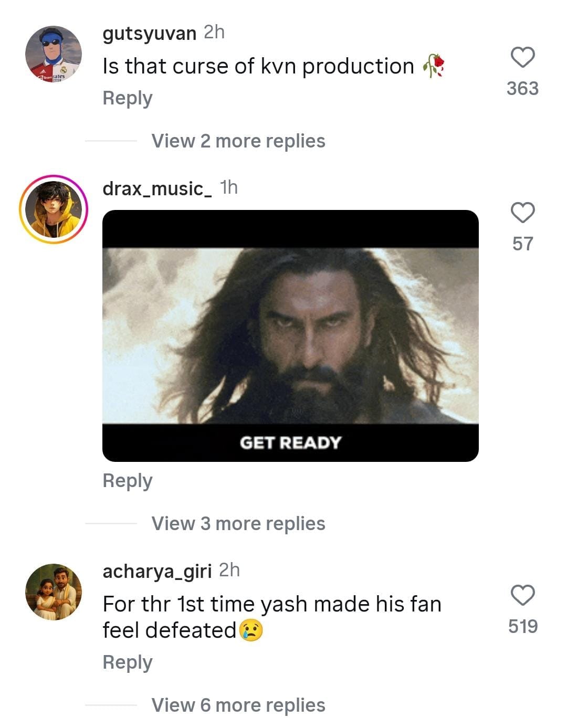View the 519 likes count

522,626
